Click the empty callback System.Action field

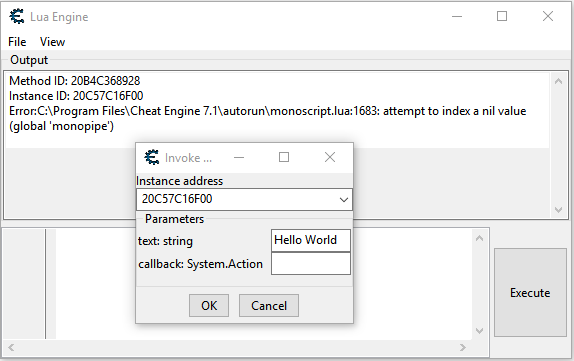coord(310,264)
